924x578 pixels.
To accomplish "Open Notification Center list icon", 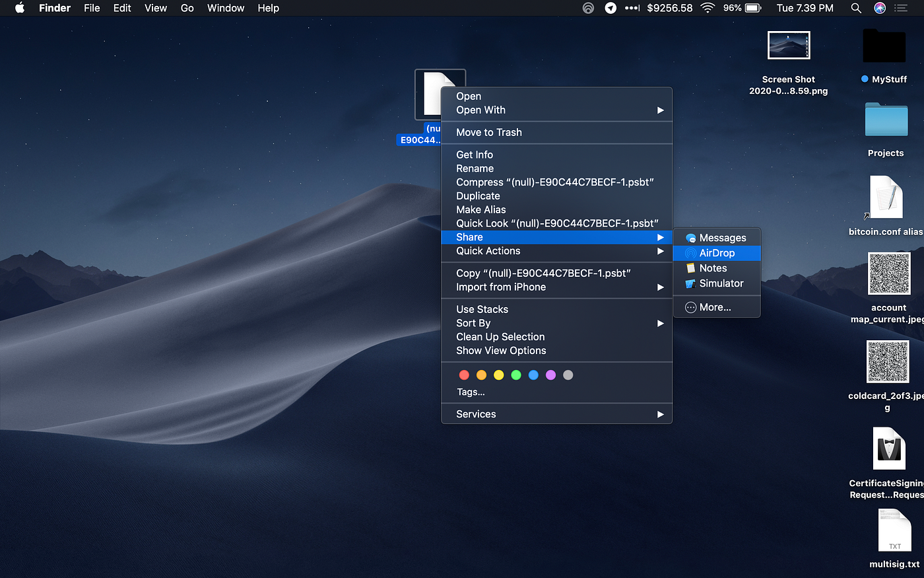I will point(901,8).
